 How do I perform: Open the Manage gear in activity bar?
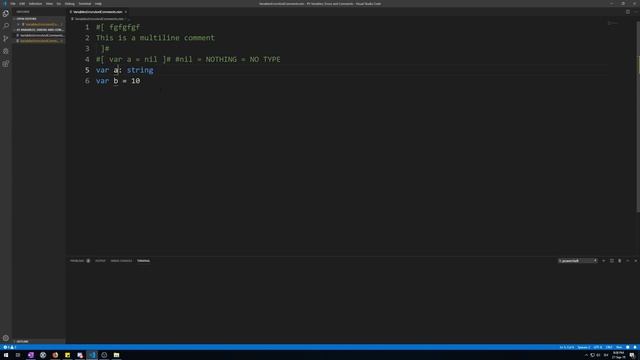tap(6, 338)
